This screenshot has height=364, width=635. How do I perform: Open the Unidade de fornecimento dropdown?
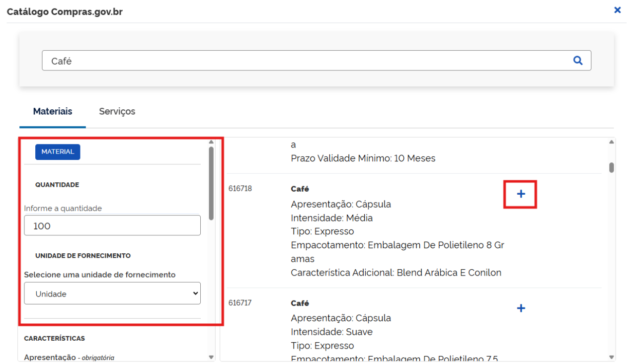point(112,293)
